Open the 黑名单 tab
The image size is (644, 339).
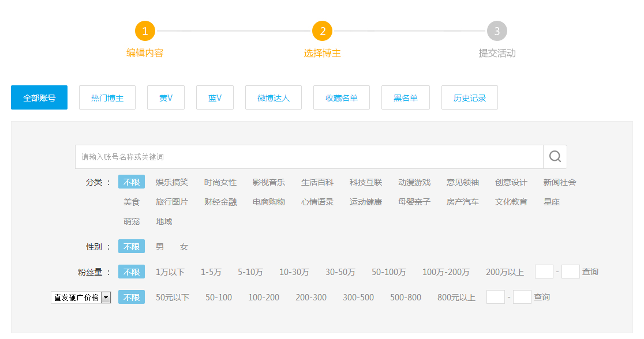point(406,98)
